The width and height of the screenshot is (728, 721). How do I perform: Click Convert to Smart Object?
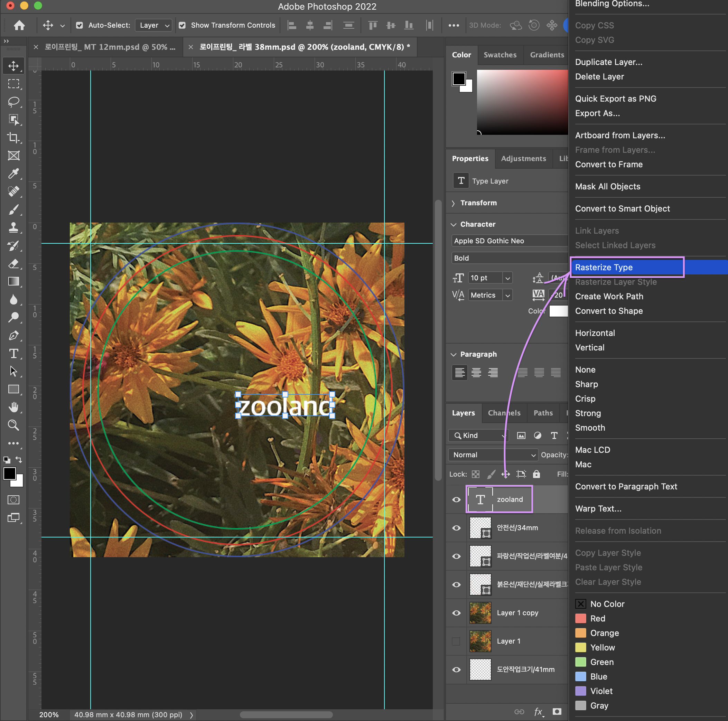coord(622,208)
